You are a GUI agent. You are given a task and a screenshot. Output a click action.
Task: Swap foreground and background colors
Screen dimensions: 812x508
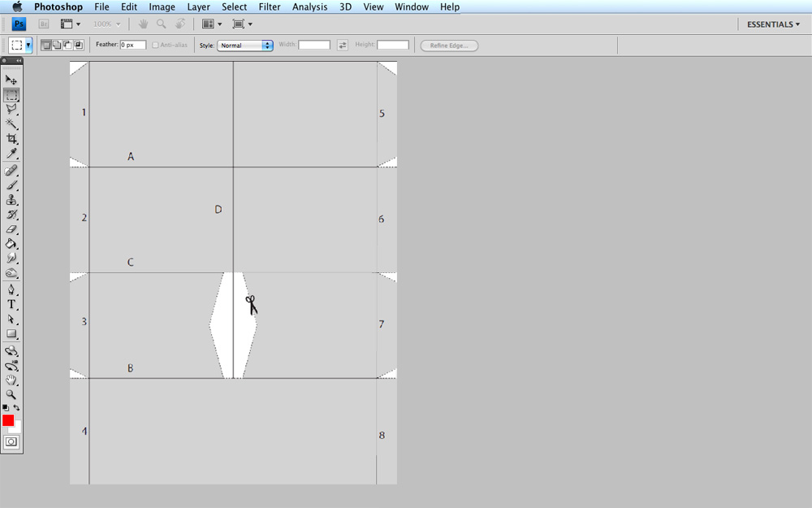16,407
